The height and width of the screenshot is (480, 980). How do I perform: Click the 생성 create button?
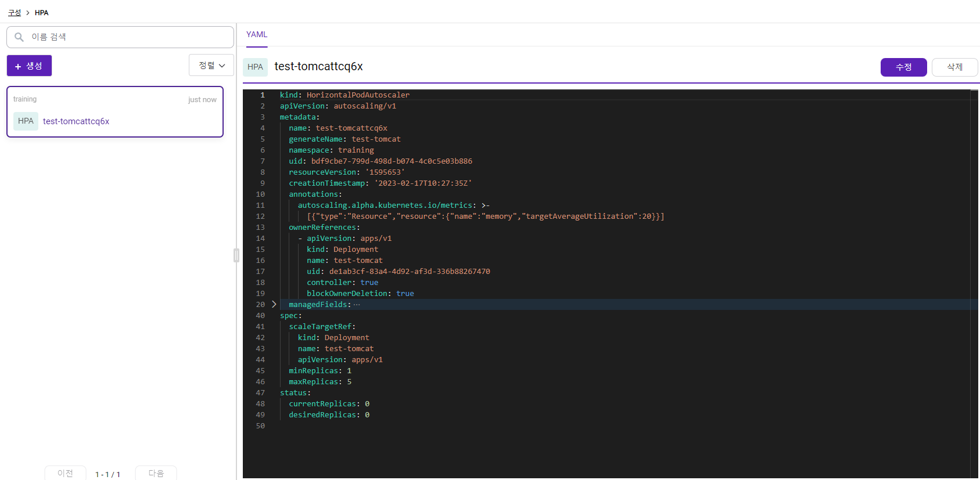[x=29, y=66]
